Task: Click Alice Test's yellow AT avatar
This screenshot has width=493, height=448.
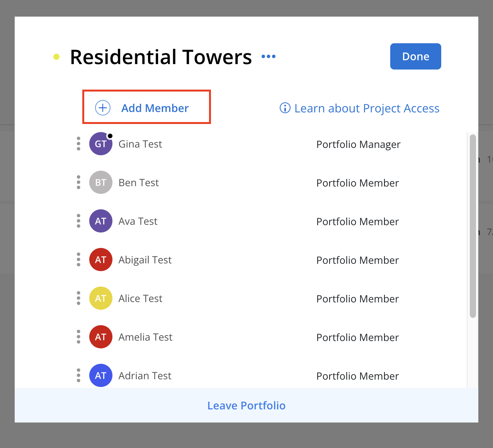Action: 101,298
